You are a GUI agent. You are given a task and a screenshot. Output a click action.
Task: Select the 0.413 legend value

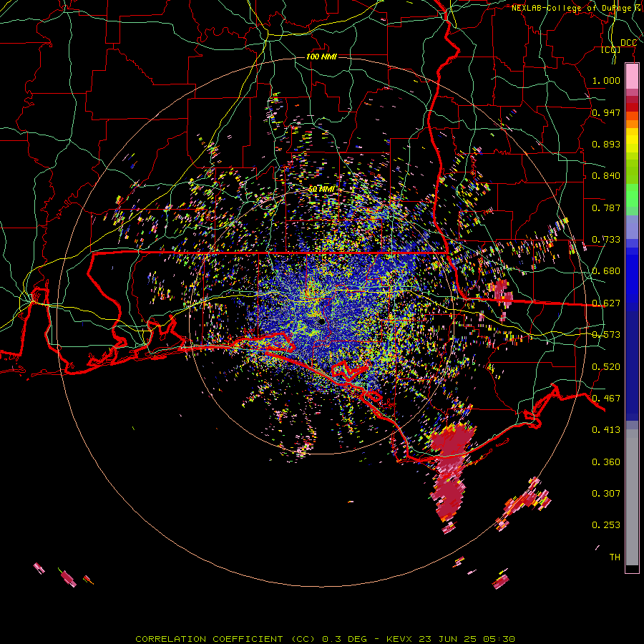coord(606,430)
